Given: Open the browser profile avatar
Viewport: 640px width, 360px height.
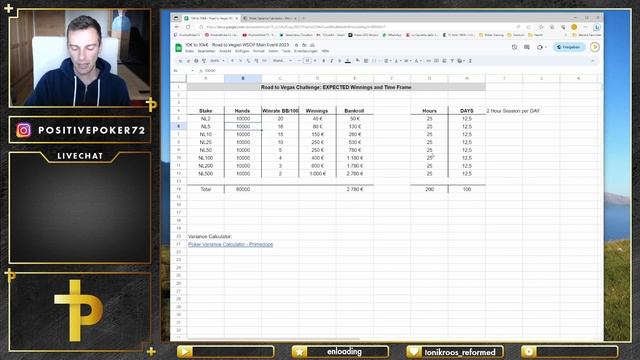Looking at the screenshot, I should 574,27.
